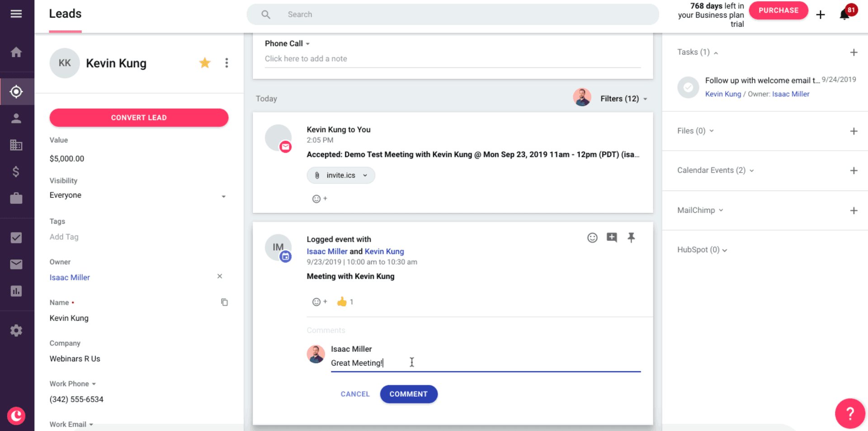Viewport: 868px width, 431px height.
Task: Copy the Name field value
Action: tap(224, 302)
